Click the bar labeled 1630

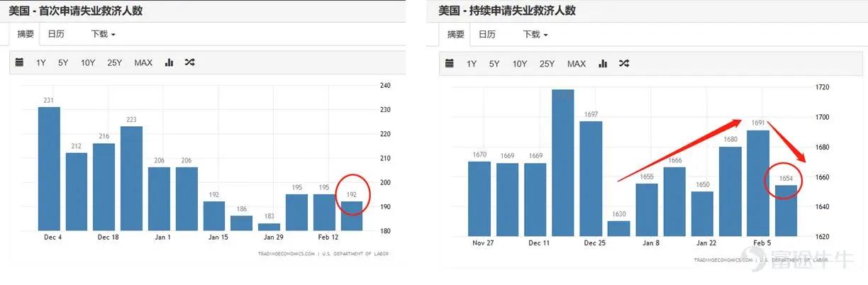point(618,228)
